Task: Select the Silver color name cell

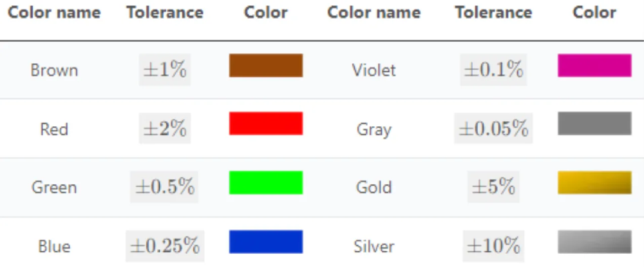Action: point(374,246)
